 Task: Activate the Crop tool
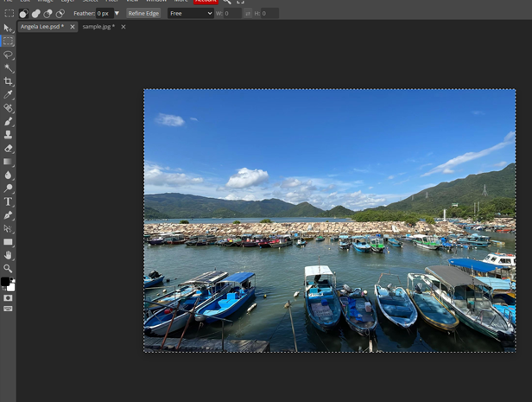[8, 81]
